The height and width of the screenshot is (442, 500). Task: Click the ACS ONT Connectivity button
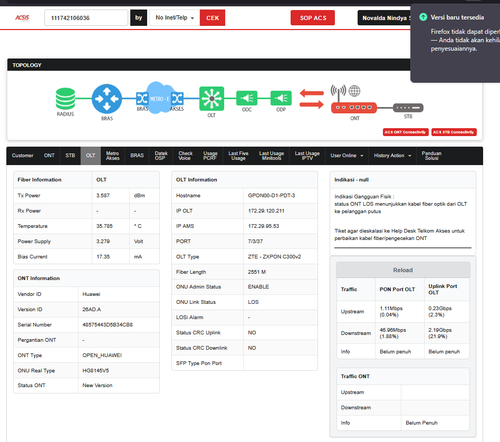(406, 132)
